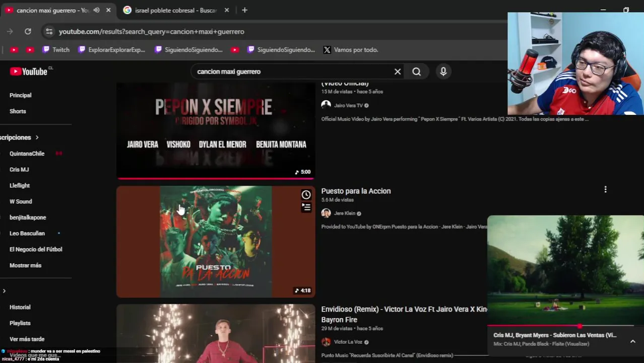644x363 pixels.
Task: Click the Pepon X Siempre video description text
Action: (455, 119)
